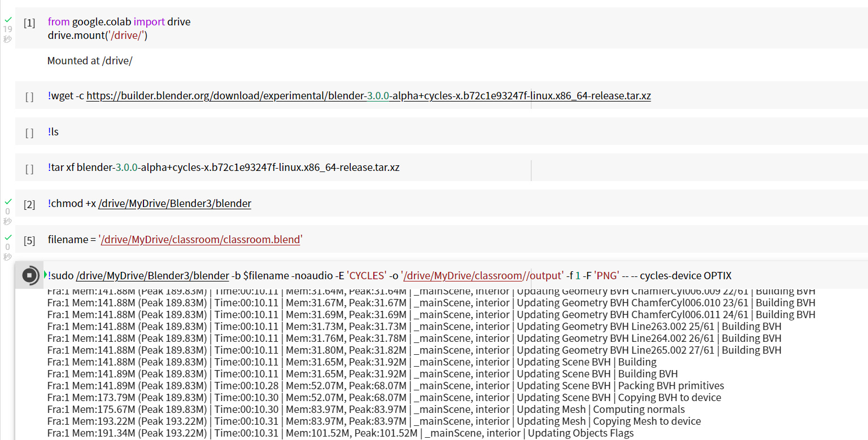
Task: Click the ChamferCyl006.009 22/61 log line
Action: coord(431,291)
